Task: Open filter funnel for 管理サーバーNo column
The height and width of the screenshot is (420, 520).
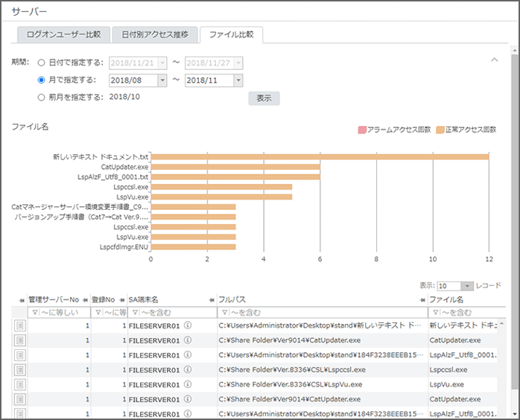Action: point(35,313)
